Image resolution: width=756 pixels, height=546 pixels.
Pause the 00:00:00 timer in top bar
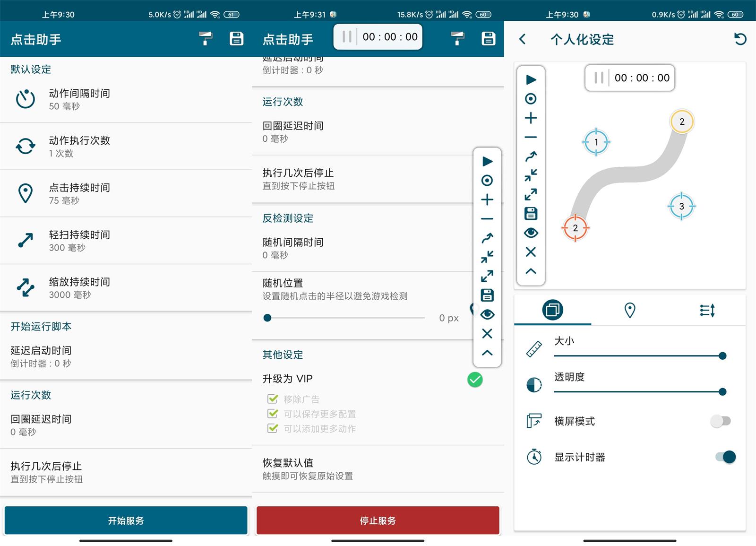click(x=346, y=36)
